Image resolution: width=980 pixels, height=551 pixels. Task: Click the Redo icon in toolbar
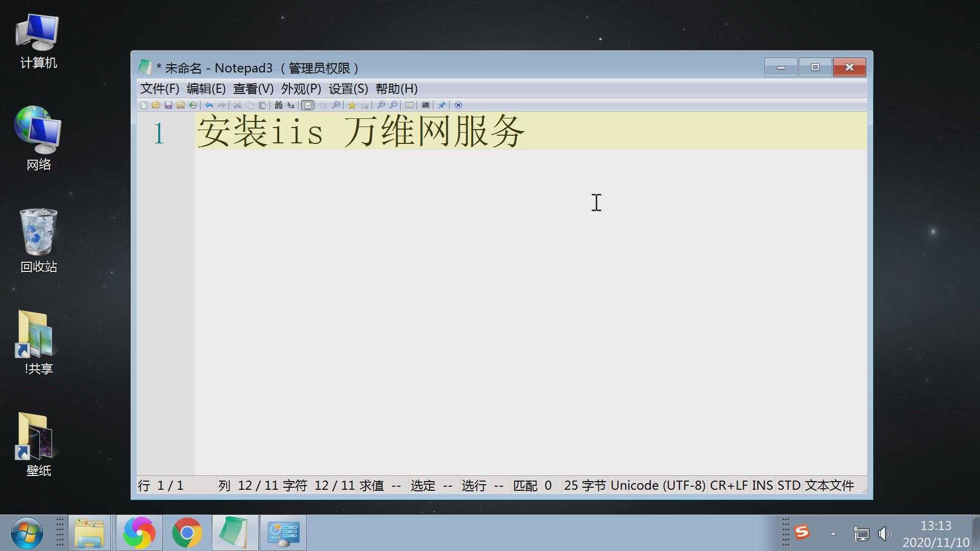[x=221, y=105]
